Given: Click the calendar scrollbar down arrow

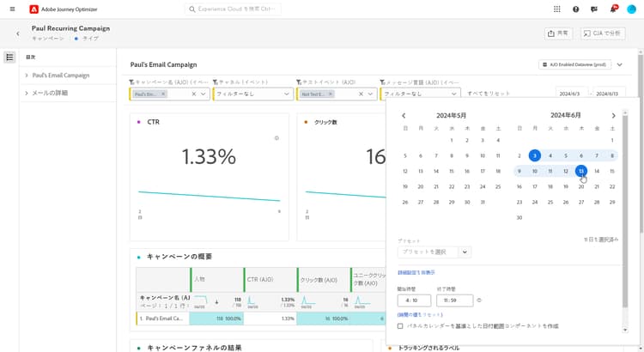Looking at the screenshot, I should coord(625,330).
